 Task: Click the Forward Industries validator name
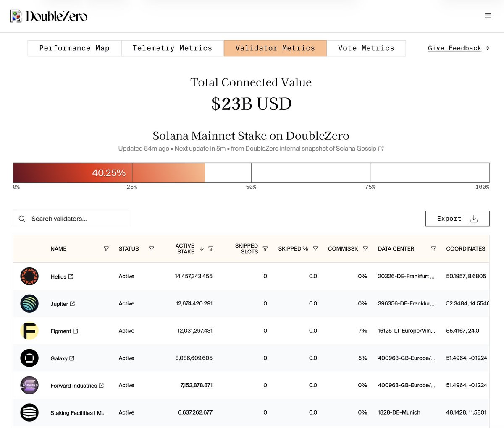pos(74,386)
